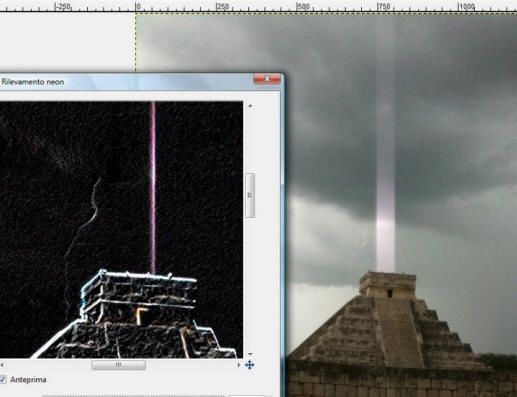517x397 pixels.
Task: Click the preview vertical scrollbar up arrow
Action: 250,106
